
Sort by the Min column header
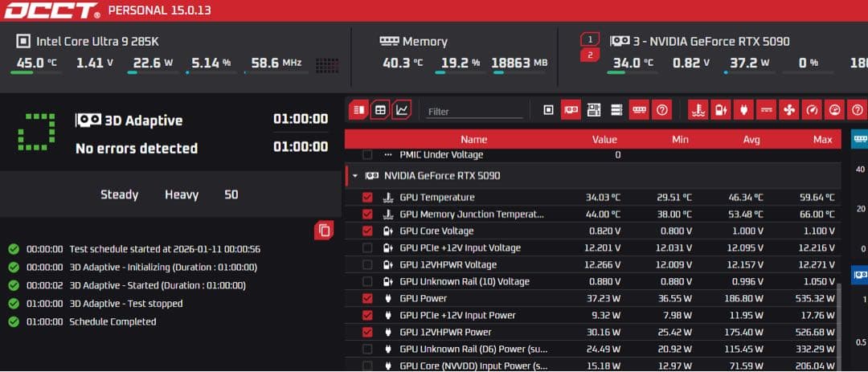tap(681, 140)
